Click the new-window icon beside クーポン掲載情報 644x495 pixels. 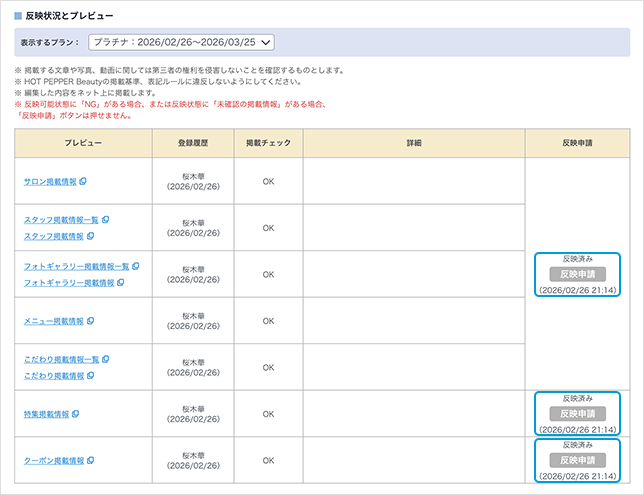click(x=90, y=461)
